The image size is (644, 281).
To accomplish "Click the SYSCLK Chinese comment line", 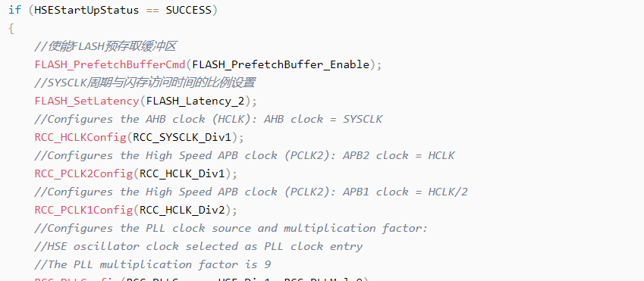I will [x=145, y=83].
